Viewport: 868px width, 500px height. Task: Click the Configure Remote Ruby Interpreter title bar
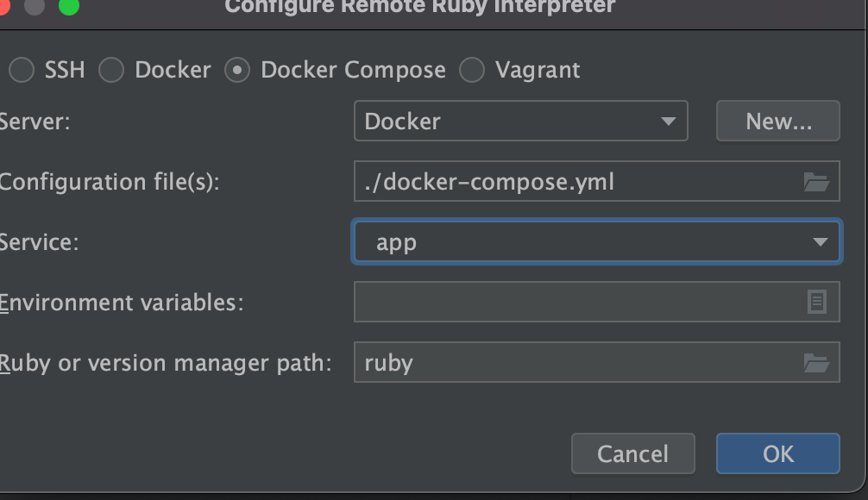coord(420,7)
